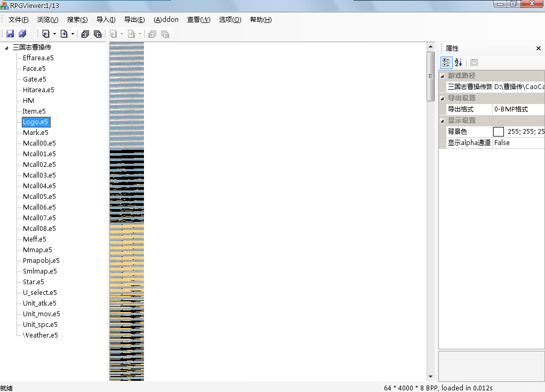Image resolution: width=545 pixels, height=392 pixels.
Task: Select Face.e5 in the file tree
Action: coord(34,68)
